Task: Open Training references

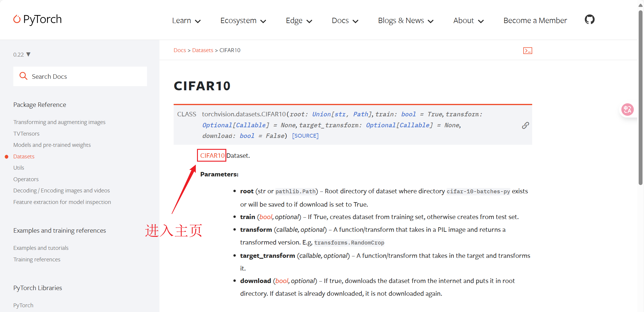Action: pyautogui.click(x=37, y=259)
